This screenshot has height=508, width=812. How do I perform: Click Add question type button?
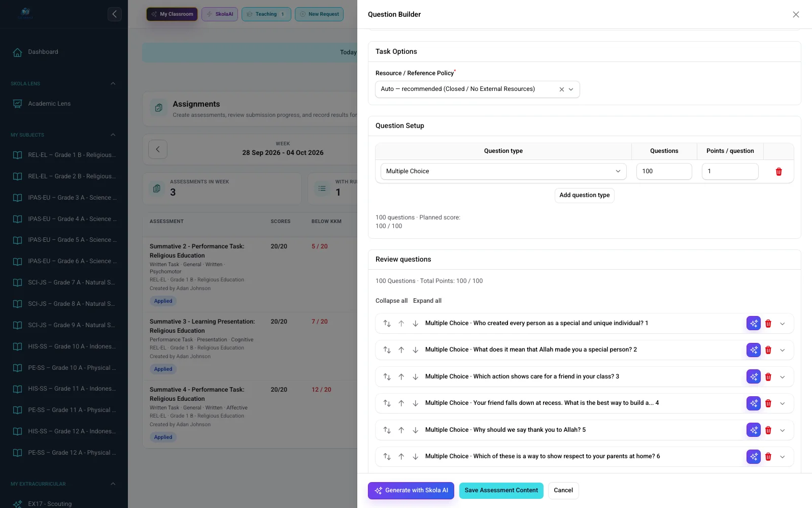(585, 196)
